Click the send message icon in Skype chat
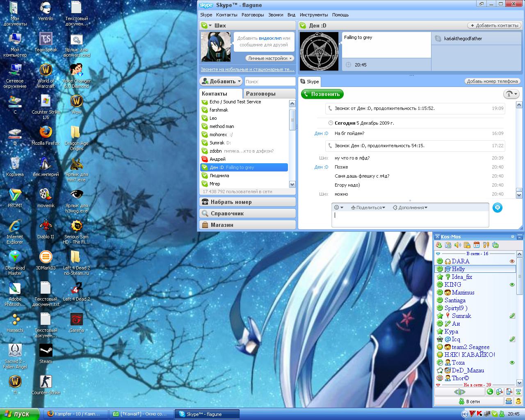The image size is (525, 420). [x=497, y=208]
